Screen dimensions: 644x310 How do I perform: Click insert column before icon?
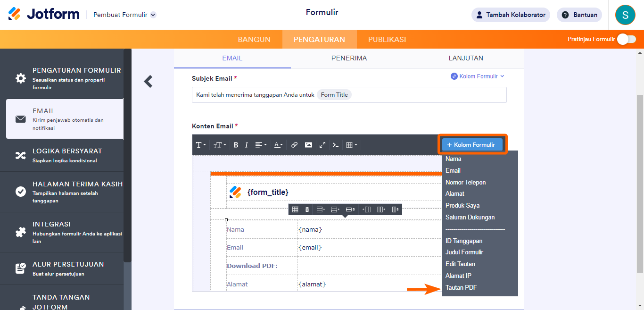366,209
